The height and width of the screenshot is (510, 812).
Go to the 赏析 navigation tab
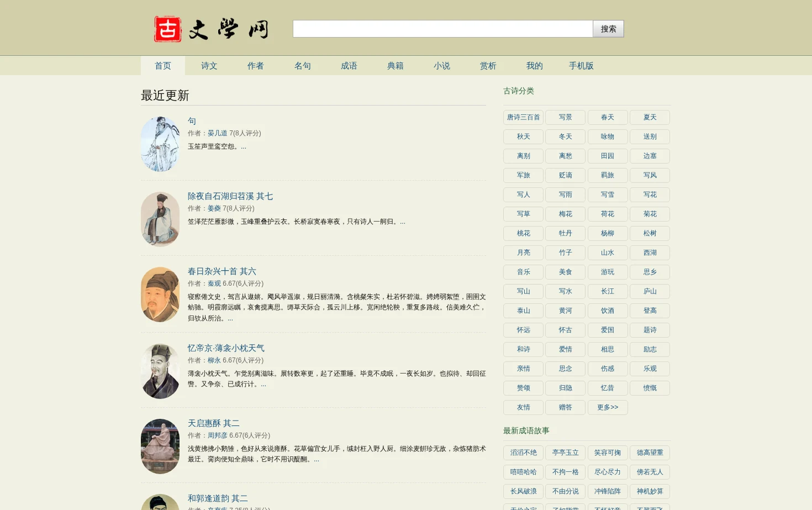pyautogui.click(x=488, y=66)
